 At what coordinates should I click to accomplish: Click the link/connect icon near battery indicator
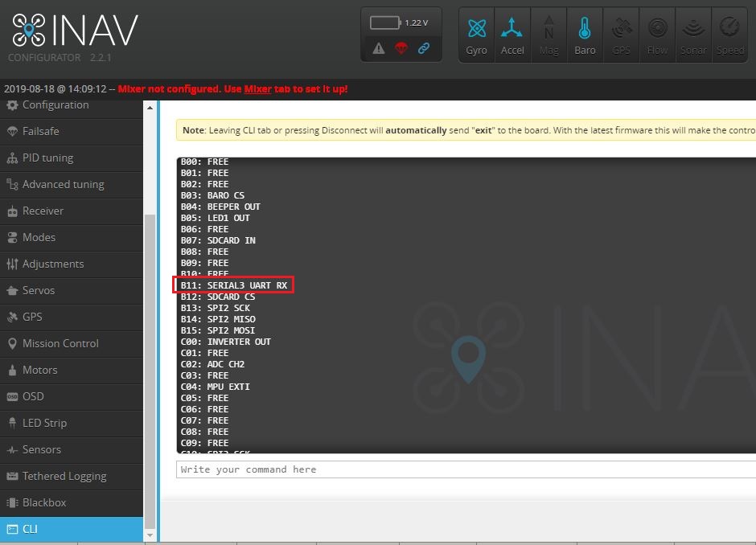tap(424, 48)
